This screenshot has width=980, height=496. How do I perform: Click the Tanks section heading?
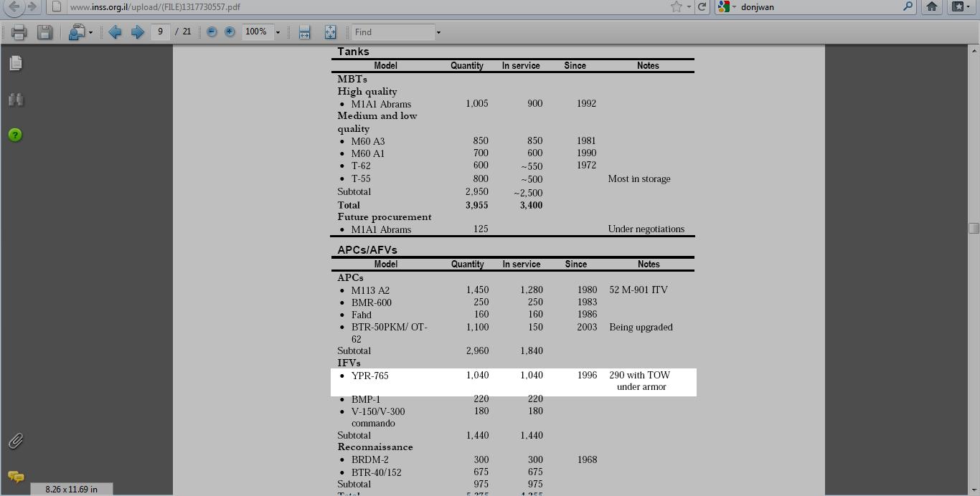[353, 52]
